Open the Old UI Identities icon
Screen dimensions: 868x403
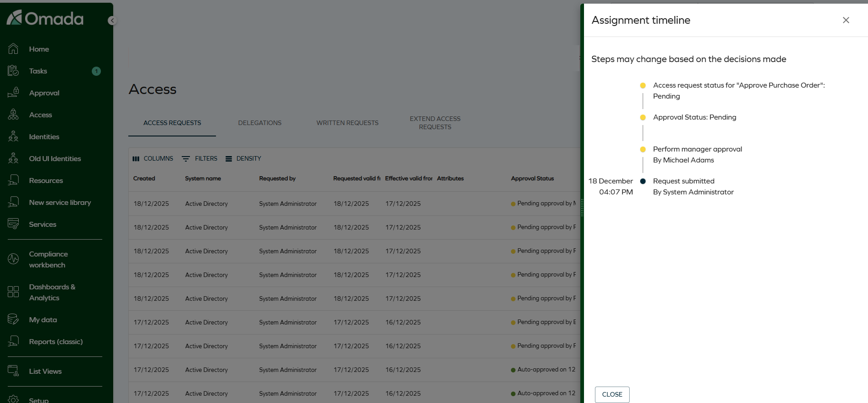point(13,158)
